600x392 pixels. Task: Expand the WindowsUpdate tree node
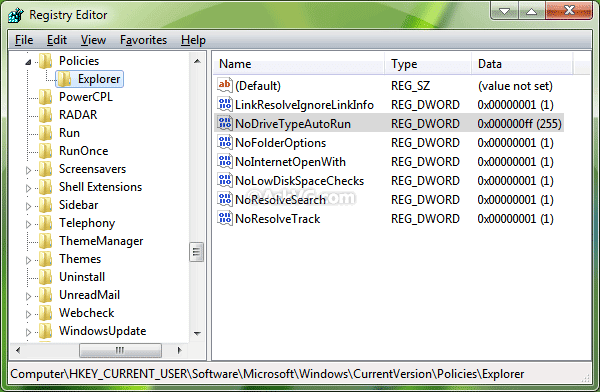click(28, 332)
